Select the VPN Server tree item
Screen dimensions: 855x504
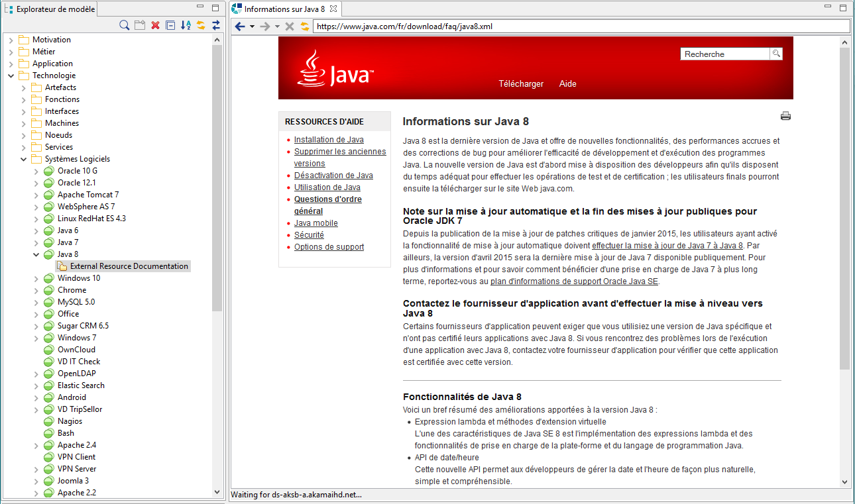(77, 469)
